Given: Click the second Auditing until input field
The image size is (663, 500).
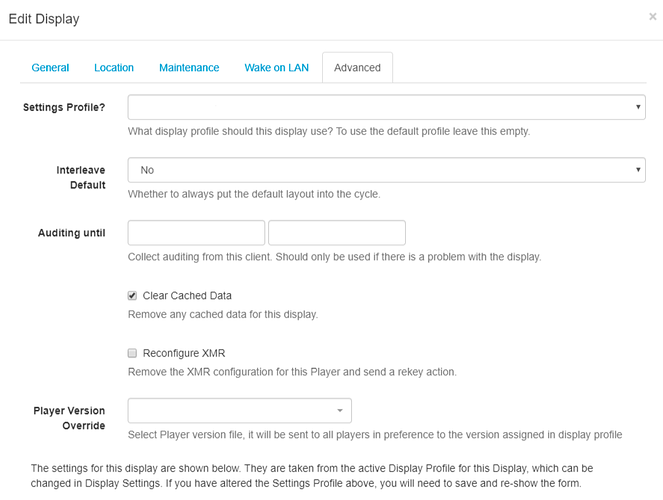Looking at the screenshot, I should [x=337, y=233].
